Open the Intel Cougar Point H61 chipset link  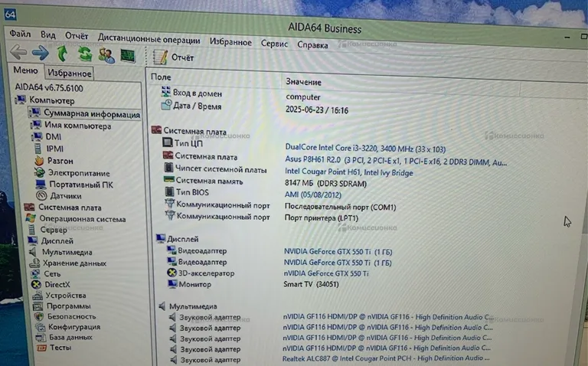pos(349,172)
